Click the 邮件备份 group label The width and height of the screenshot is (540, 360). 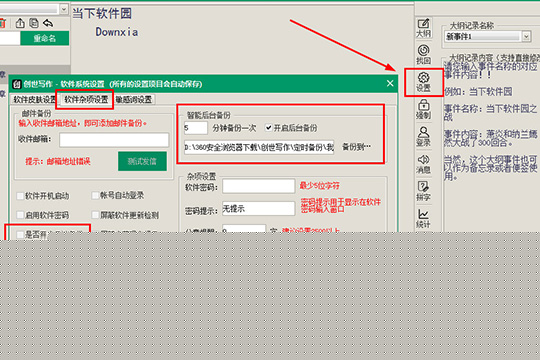tap(36, 113)
